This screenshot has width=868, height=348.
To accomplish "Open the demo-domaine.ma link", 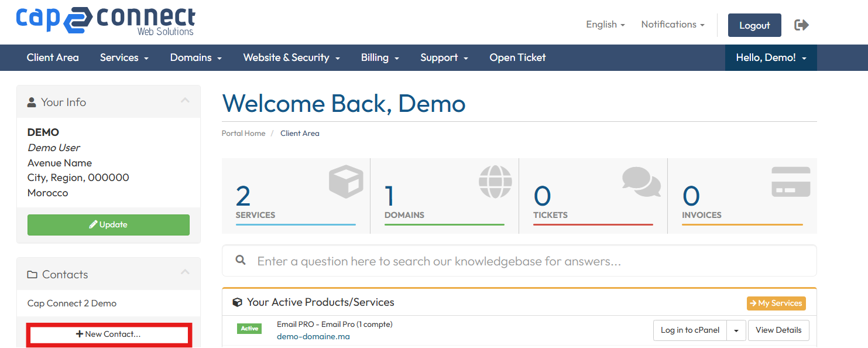I will tap(313, 337).
